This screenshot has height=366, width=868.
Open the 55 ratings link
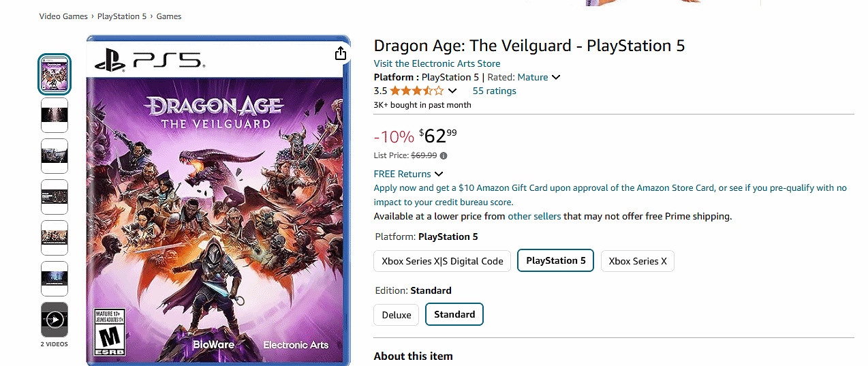pos(494,91)
